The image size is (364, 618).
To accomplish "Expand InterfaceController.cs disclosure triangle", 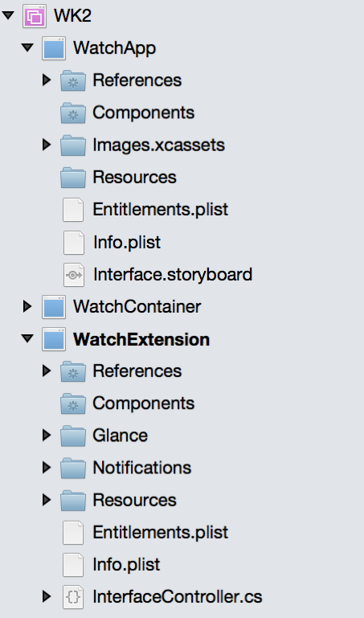I will 47,597.
